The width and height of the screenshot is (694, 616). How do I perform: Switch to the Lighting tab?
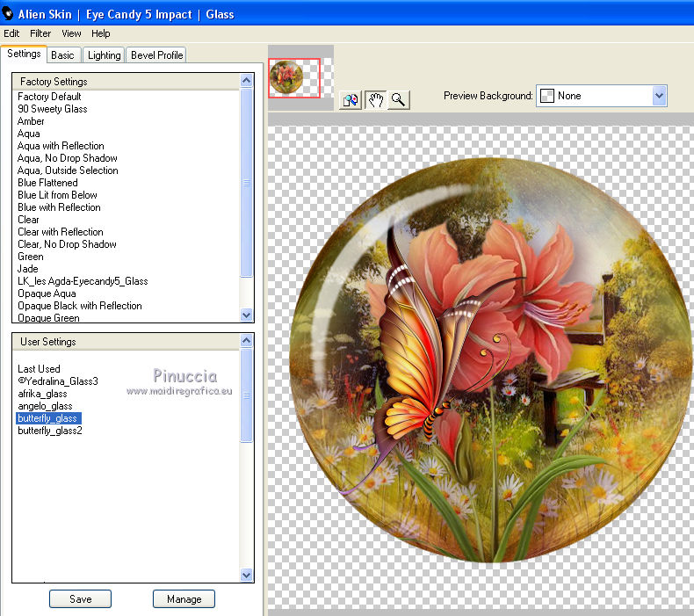(x=104, y=54)
